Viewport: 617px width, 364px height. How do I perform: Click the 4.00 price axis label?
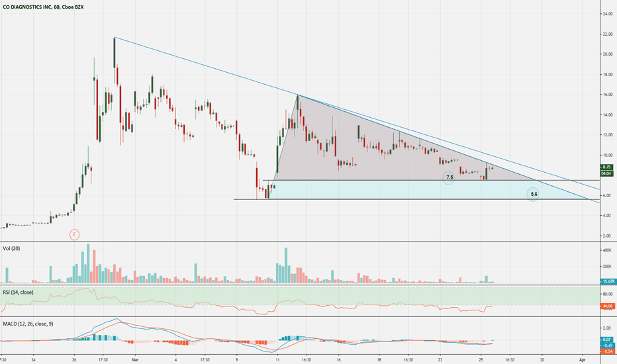[608, 216]
